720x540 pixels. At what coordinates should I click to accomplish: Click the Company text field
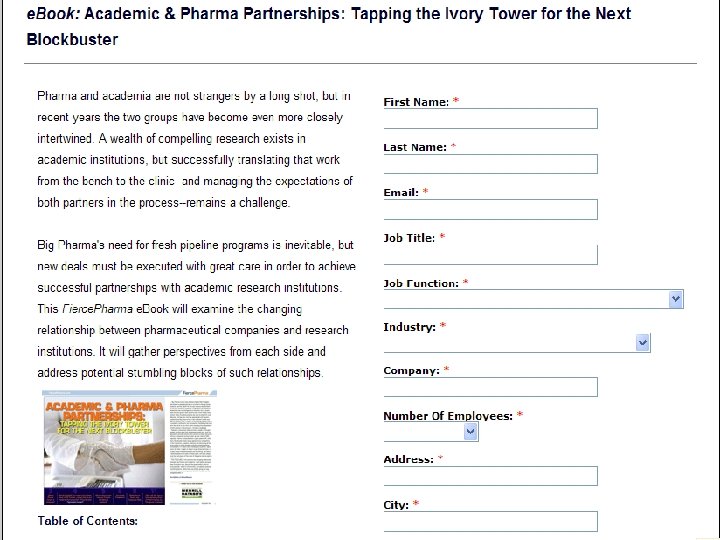point(490,387)
